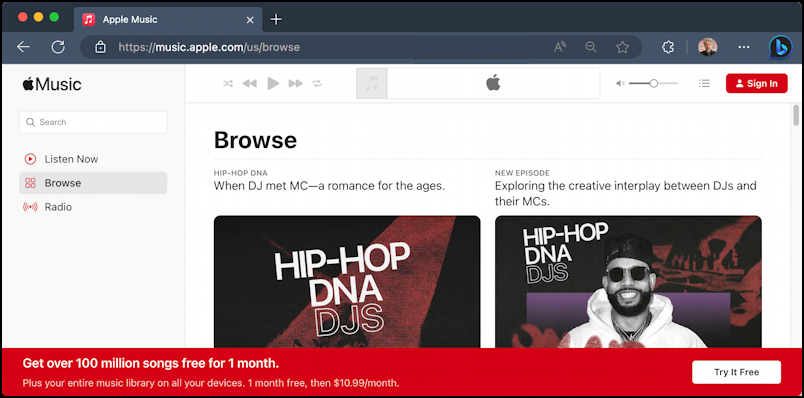Enable the Read Aloud icon
Viewport: 804px width, 398px height.
coord(559,47)
